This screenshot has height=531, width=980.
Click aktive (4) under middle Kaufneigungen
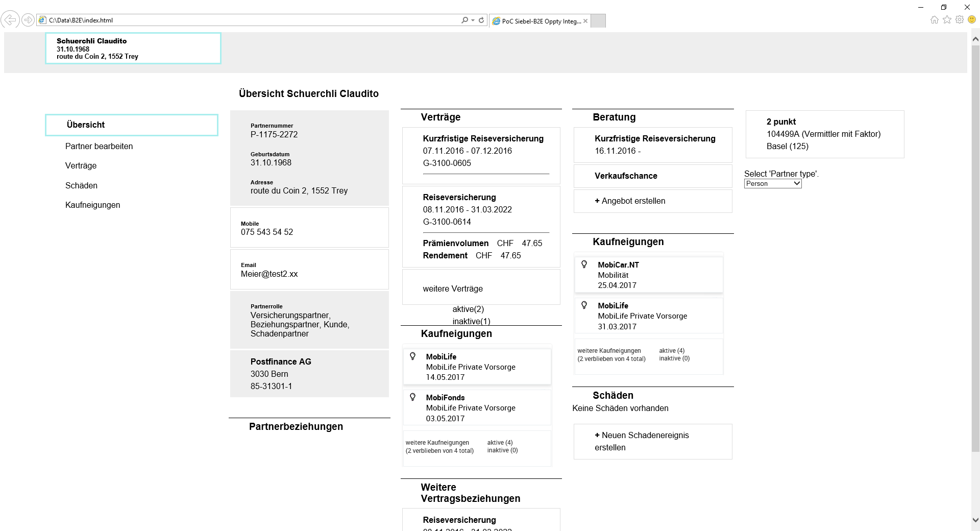tap(500, 443)
